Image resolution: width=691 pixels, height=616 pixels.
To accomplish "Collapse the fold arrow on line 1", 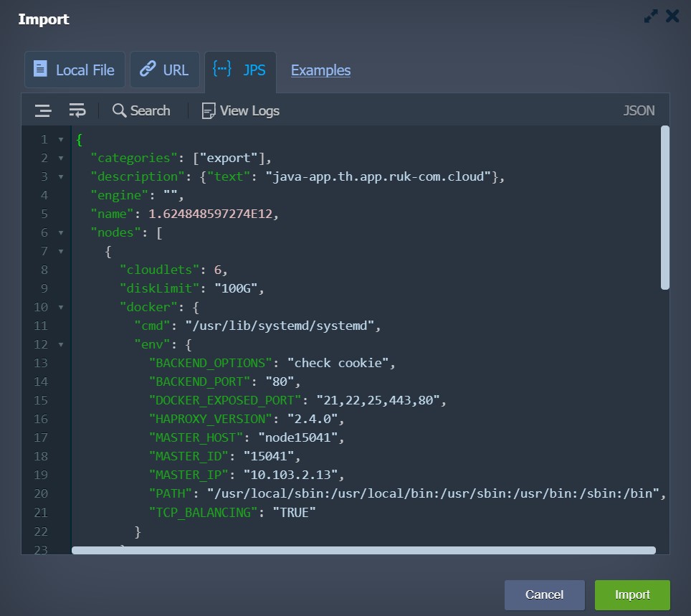I will 61,140.
